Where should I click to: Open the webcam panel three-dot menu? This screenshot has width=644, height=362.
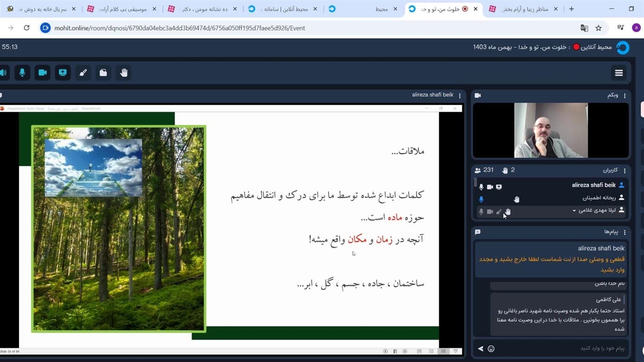pyautogui.click(x=625, y=96)
